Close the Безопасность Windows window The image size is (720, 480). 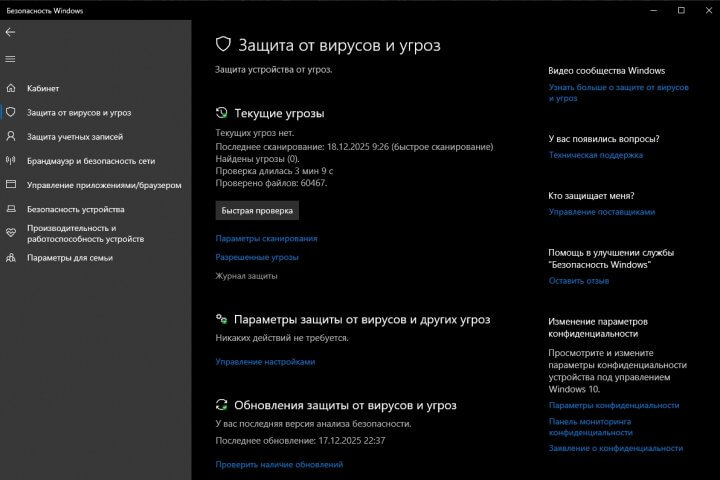(x=709, y=11)
